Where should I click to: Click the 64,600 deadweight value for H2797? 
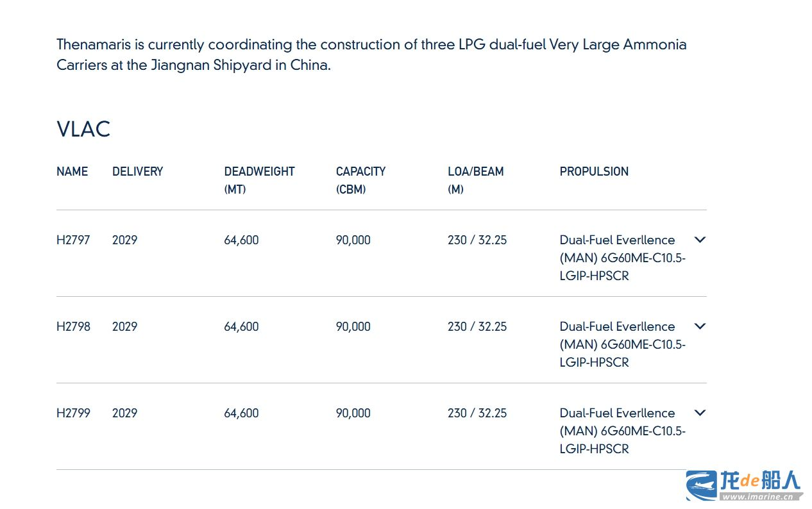[x=241, y=240]
